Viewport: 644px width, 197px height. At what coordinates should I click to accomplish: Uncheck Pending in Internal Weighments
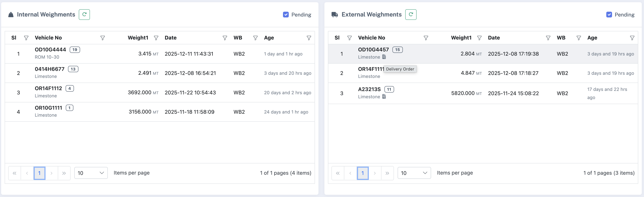pyautogui.click(x=286, y=15)
